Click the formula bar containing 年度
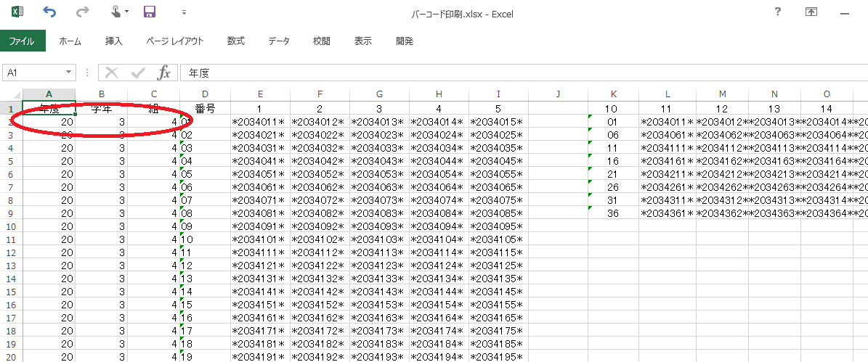This screenshot has height=362, width=868. pos(524,73)
